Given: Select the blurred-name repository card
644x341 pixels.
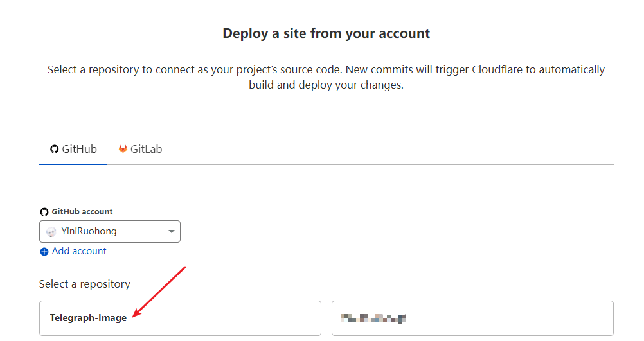Looking at the screenshot, I should [472, 318].
